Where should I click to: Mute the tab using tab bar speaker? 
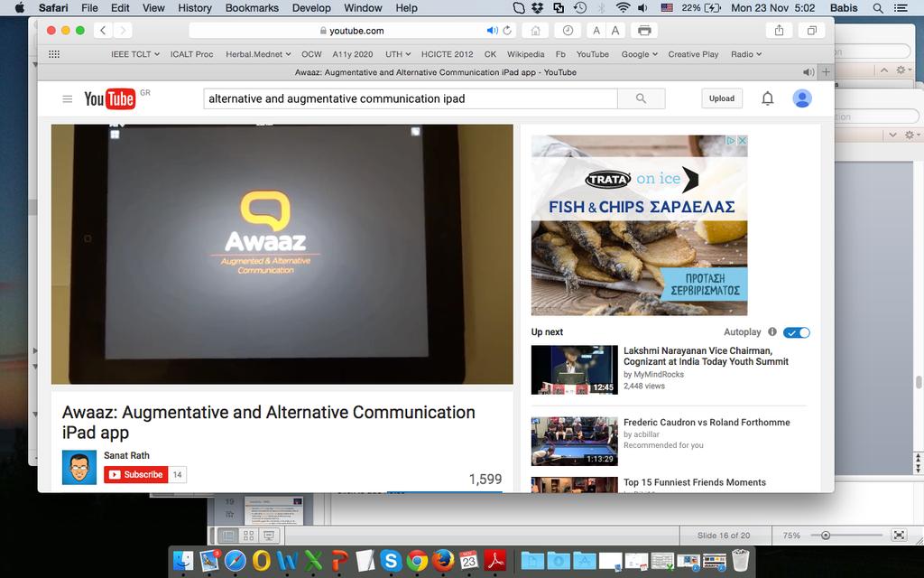point(808,72)
